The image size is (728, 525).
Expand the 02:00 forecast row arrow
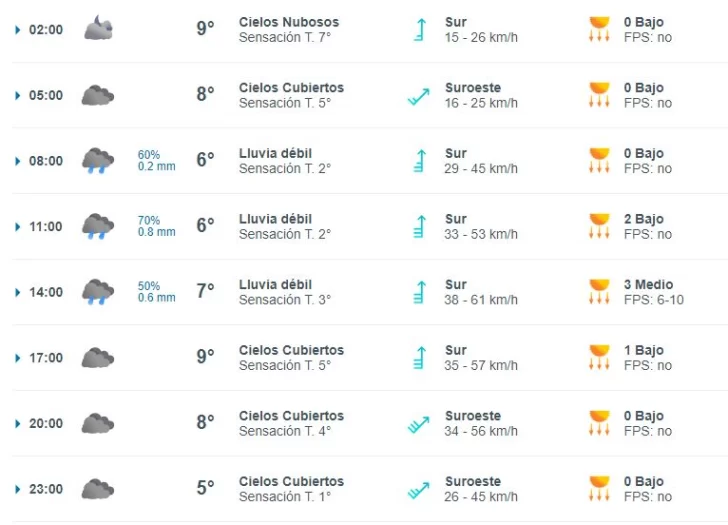tap(18, 30)
